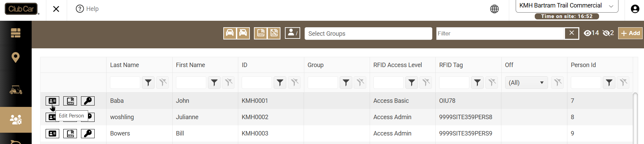Click the table vertical scrollbar
Screen dimensions: 644x144
[x=635, y=118]
